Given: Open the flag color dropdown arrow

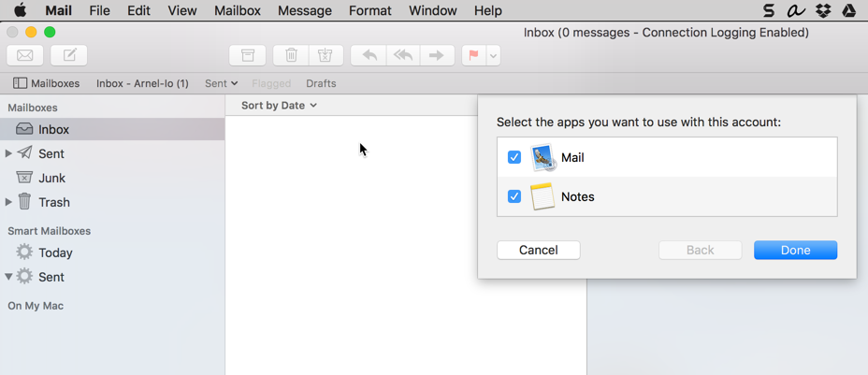Looking at the screenshot, I should click(493, 55).
